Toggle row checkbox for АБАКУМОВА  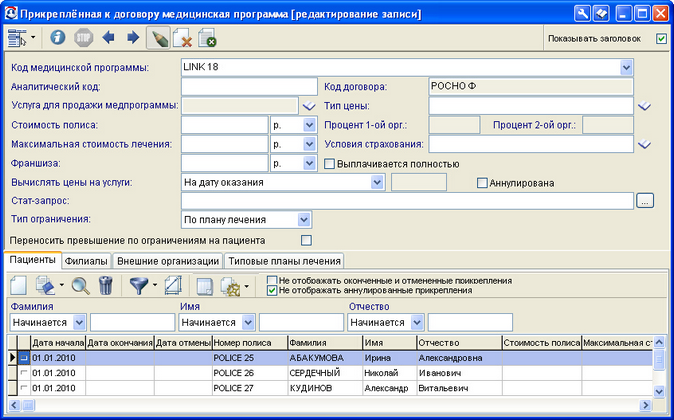coord(24,358)
